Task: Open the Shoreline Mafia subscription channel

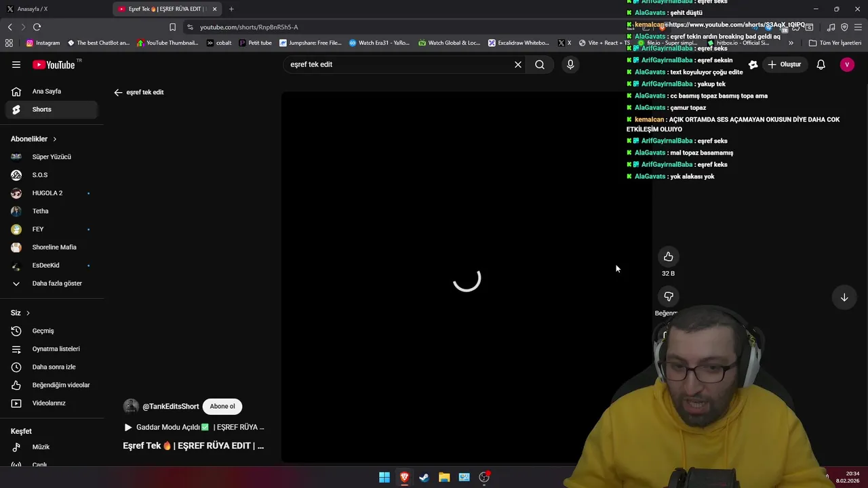Action: (51, 247)
